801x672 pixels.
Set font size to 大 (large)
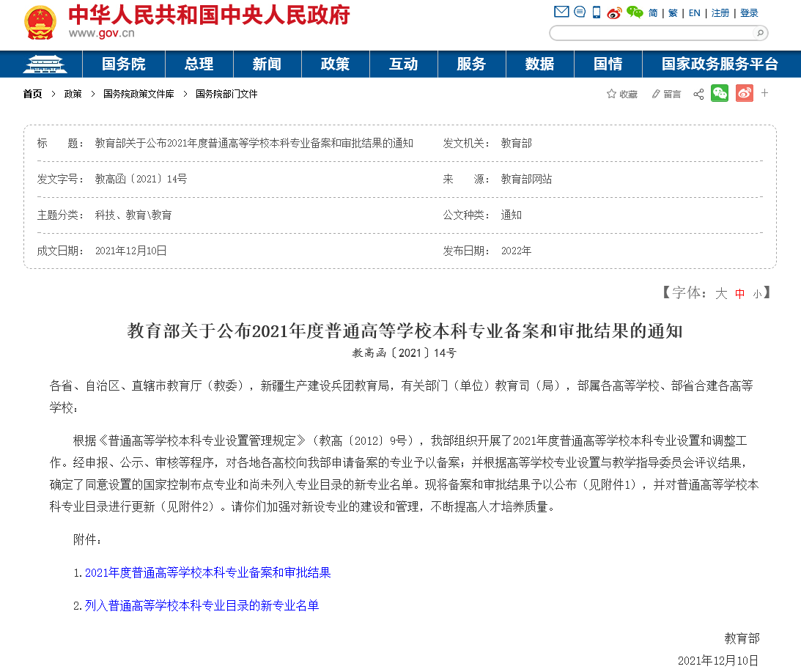[721, 294]
